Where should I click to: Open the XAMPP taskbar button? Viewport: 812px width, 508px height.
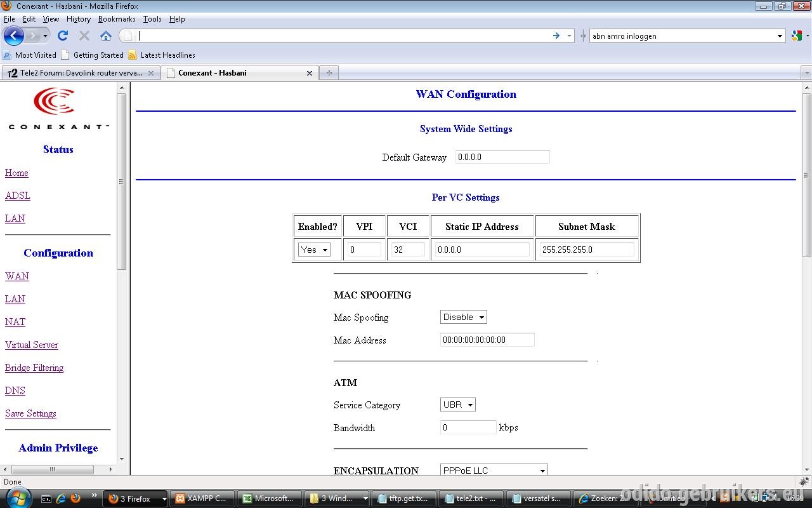coord(203,498)
